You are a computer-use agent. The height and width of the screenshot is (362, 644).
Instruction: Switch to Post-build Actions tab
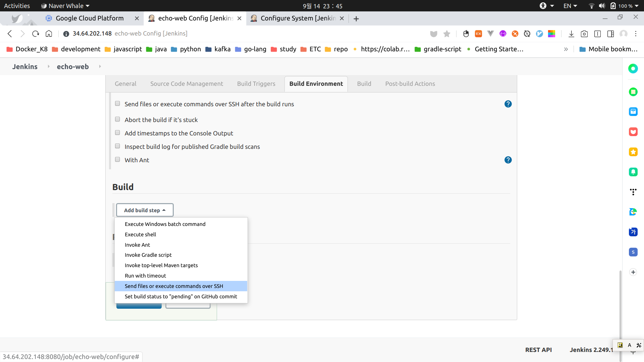pyautogui.click(x=410, y=84)
